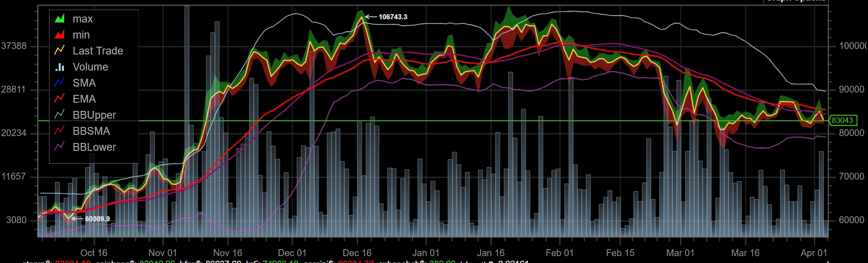Click the Apr 01 date label

pos(814,253)
